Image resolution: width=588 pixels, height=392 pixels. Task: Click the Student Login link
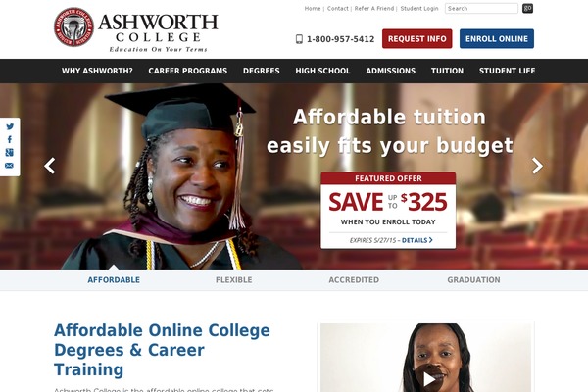click(x=419, y=8)
